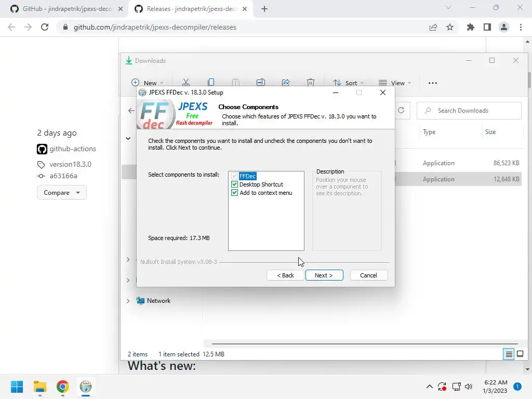Screen dimensions: 532x399
Task: Click the FFDec setup taskbar icon
Action: click(x=86, y=387)
